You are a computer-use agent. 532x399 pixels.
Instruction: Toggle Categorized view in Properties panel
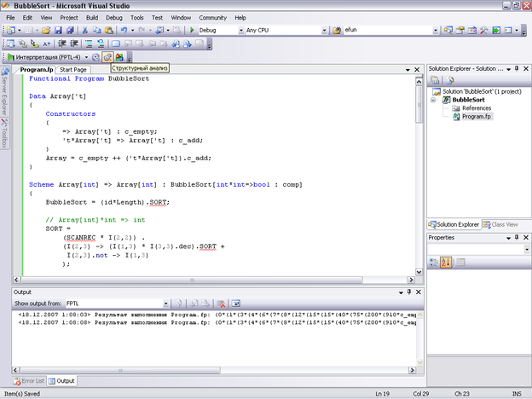(x=435, y=262)
